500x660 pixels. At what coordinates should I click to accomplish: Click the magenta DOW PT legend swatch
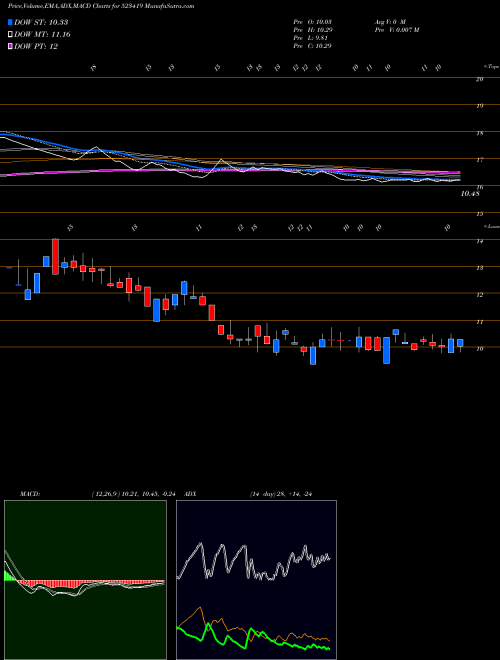10,47
